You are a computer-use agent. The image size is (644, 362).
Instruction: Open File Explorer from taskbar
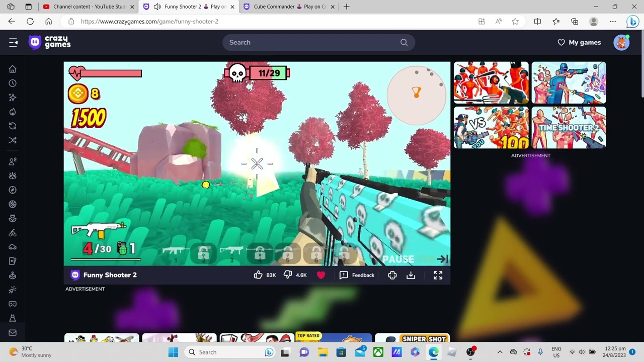click(x=323, y=352)
